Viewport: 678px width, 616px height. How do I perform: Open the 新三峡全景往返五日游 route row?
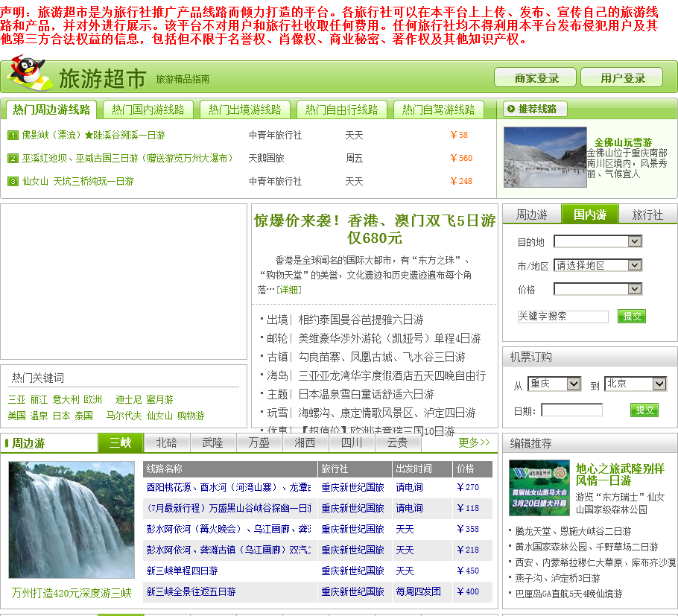click(x=191, y=591)
